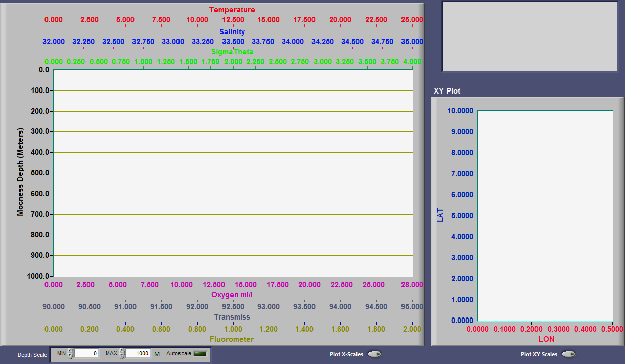
Task: Click the Mocness Depth (Meters) axis label
Action: (x=20, y=172)
